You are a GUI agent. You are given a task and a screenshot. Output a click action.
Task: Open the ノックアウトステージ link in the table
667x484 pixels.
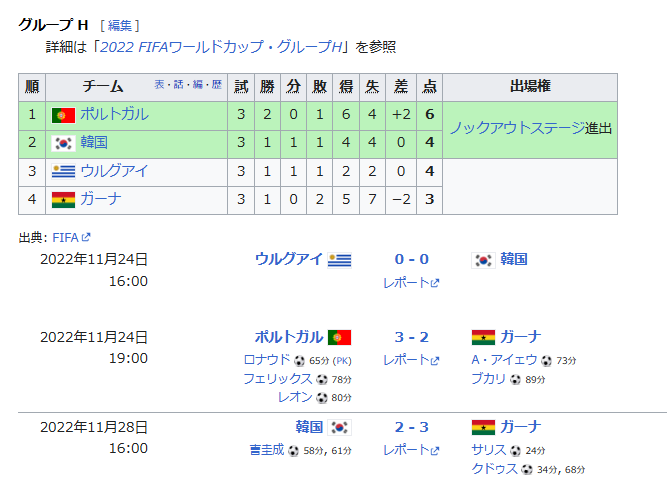tap(516, 129)
